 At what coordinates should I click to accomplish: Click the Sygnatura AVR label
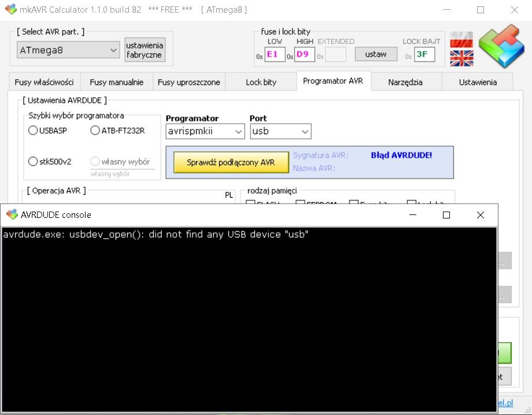tap(320, 155)
